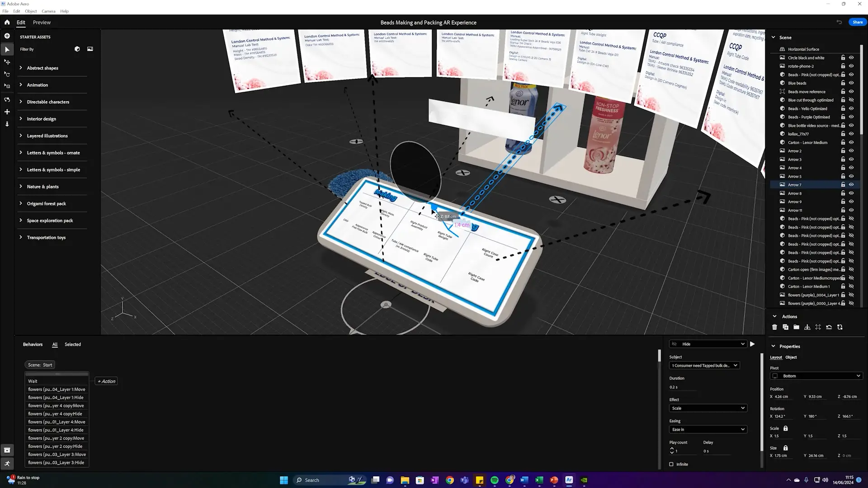Hide the Arrow 7 layer with eye icon

(x=851, y=185)
